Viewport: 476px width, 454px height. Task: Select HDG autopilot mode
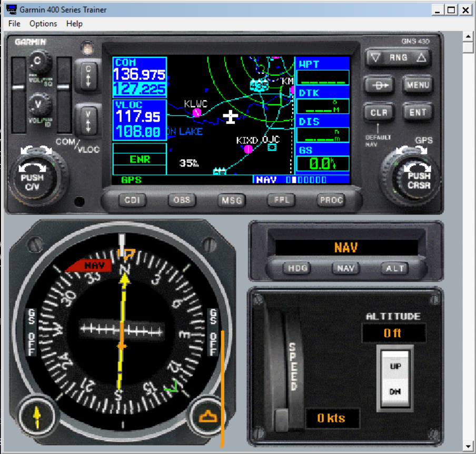[x=297, y=268]
